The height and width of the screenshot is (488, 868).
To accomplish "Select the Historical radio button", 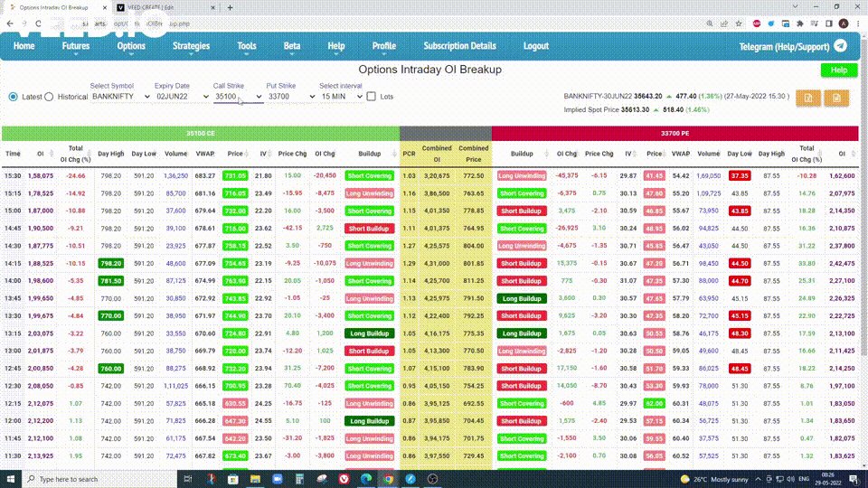I will tap(49, 97).
